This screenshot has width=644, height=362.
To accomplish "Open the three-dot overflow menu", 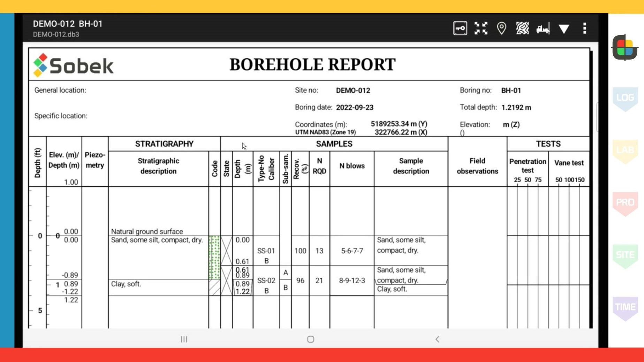I will [x=585, y=28].
